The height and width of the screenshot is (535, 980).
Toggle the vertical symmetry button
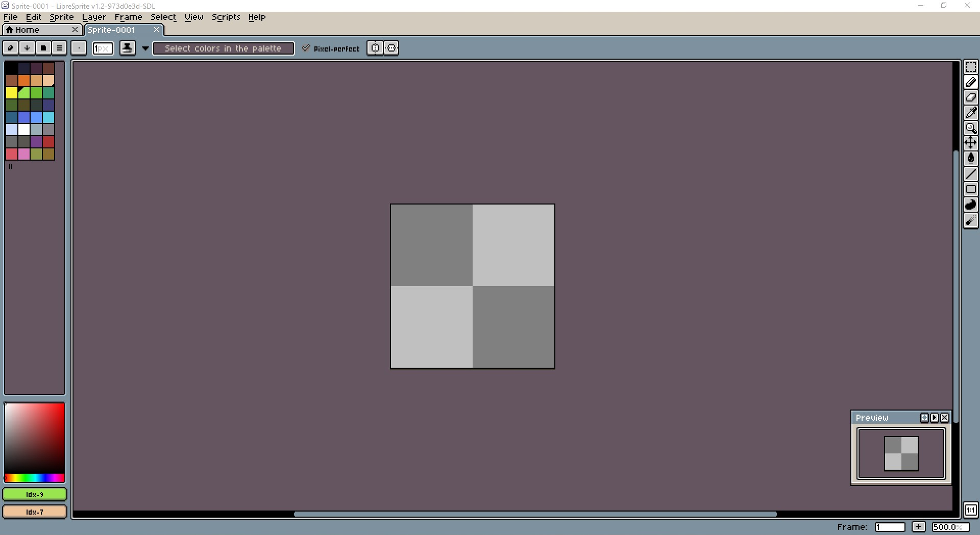(391, 48)
